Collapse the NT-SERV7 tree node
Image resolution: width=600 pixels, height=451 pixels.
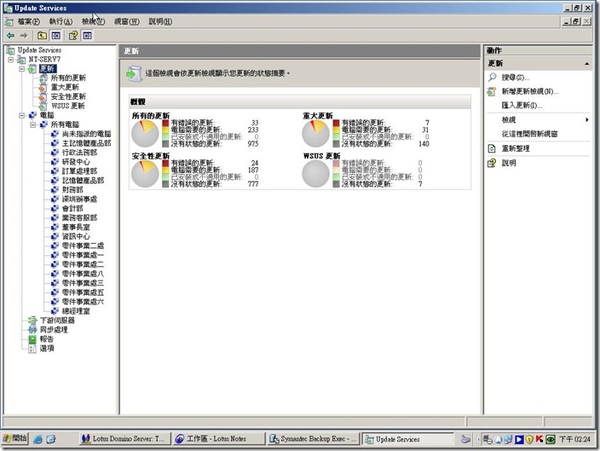11,60
